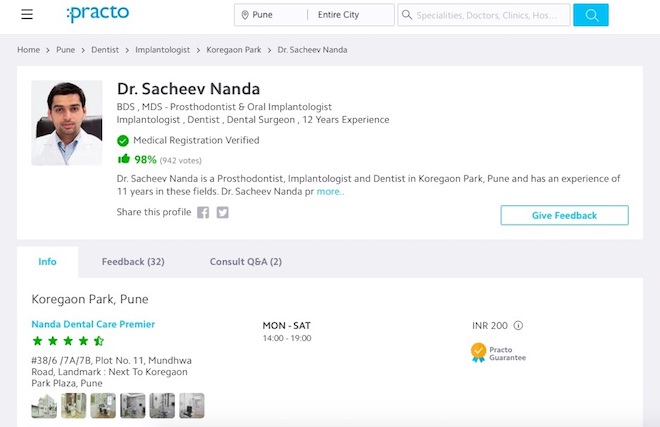Screen dimensions: 660x427
Task: Open the Entire City locality selector
Action: 352,15
